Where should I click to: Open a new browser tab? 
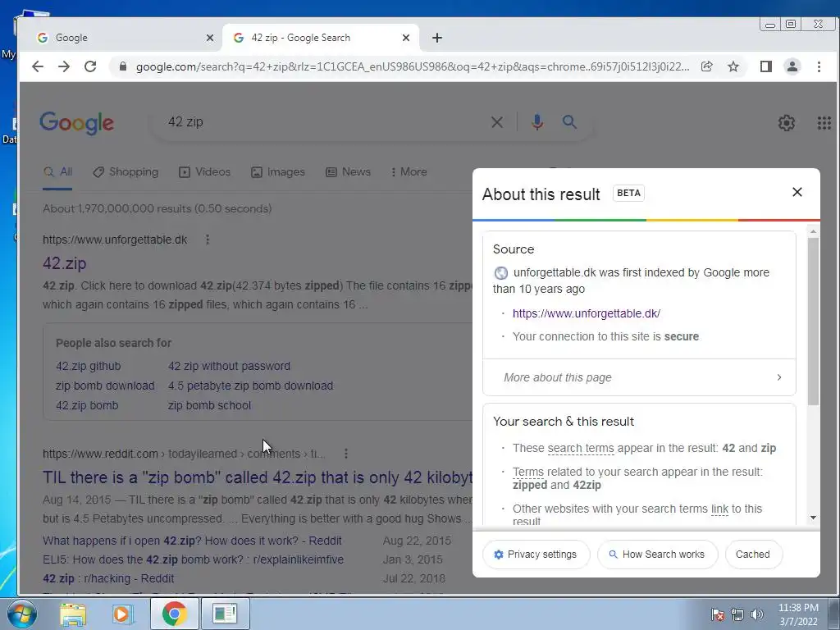click(x=437, y=38)
